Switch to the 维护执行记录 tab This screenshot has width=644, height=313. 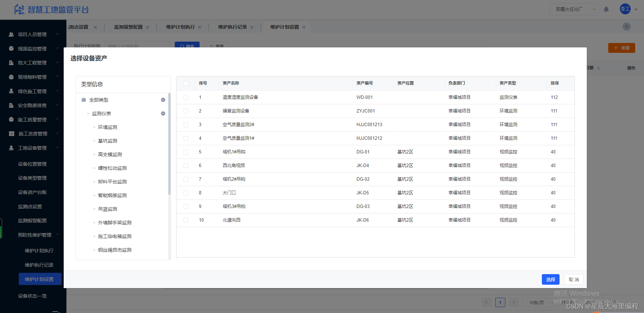(233, 27)
